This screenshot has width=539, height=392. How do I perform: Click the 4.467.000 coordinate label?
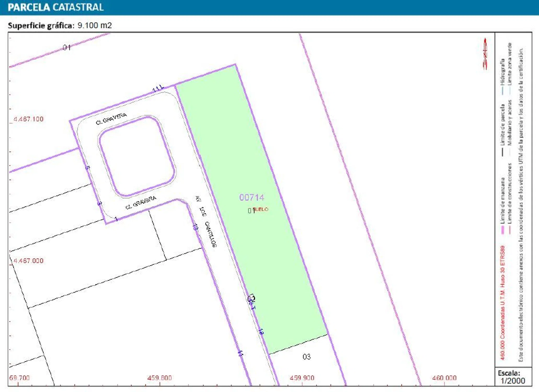click(x=28, y=261)
